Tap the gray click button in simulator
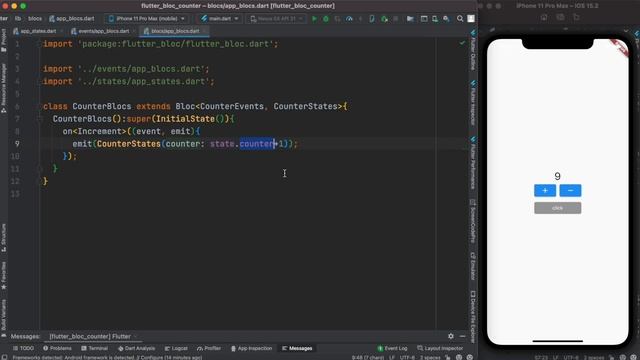The height and width of the screenshot is (360, 640). click(x=558, y=208)
